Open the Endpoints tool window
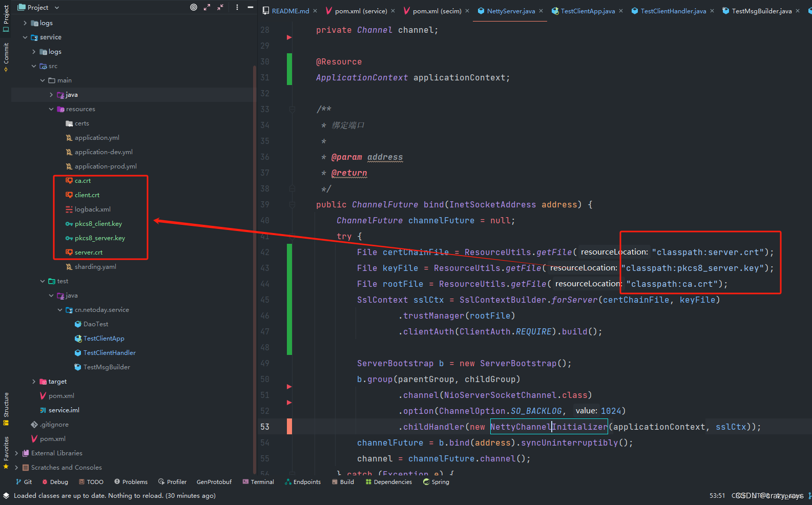 [x=303, y=482]
